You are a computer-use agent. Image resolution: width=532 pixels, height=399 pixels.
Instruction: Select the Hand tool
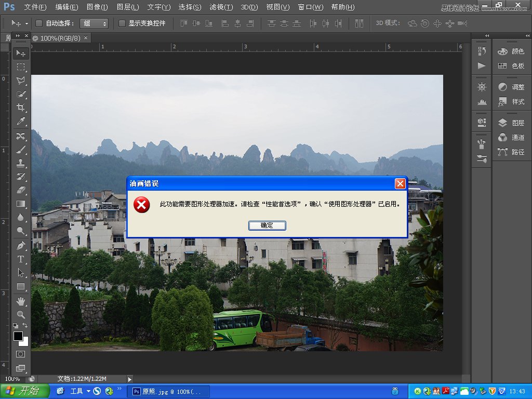[x=21, y=301]
